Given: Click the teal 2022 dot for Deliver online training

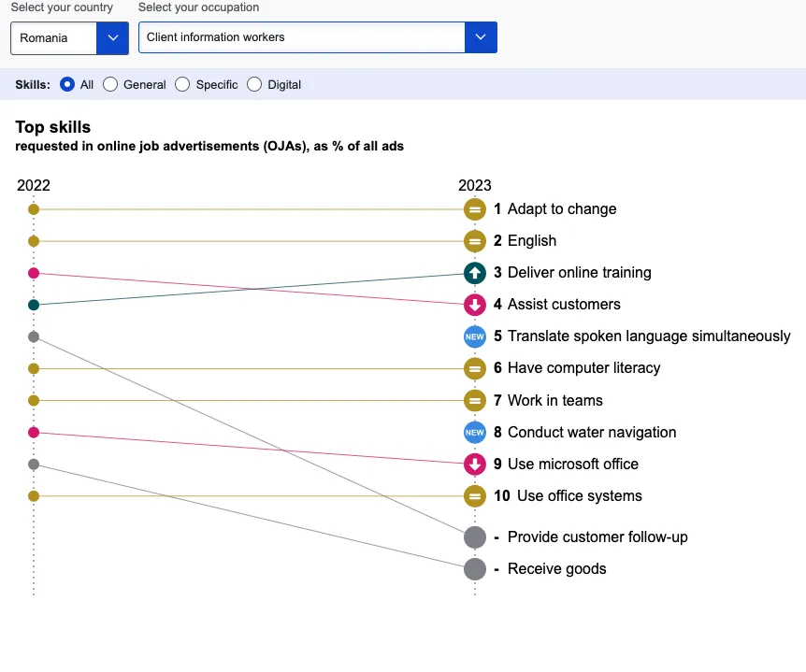Looking at the screenshot, I should tap(34, 305).
